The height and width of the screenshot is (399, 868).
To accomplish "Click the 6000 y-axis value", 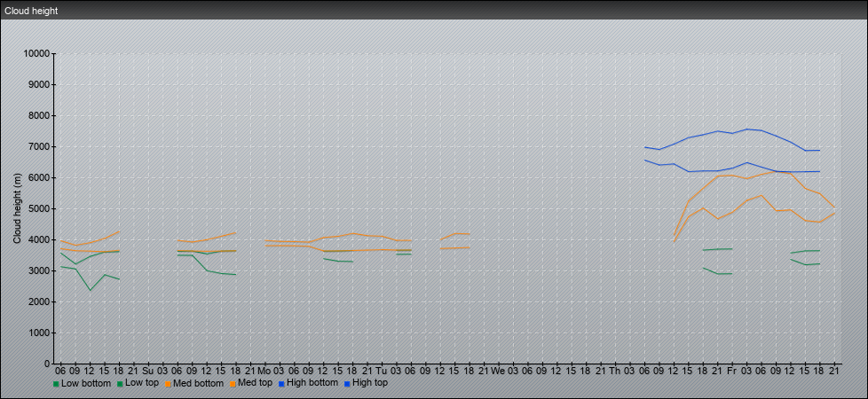I will pos(39,177).
